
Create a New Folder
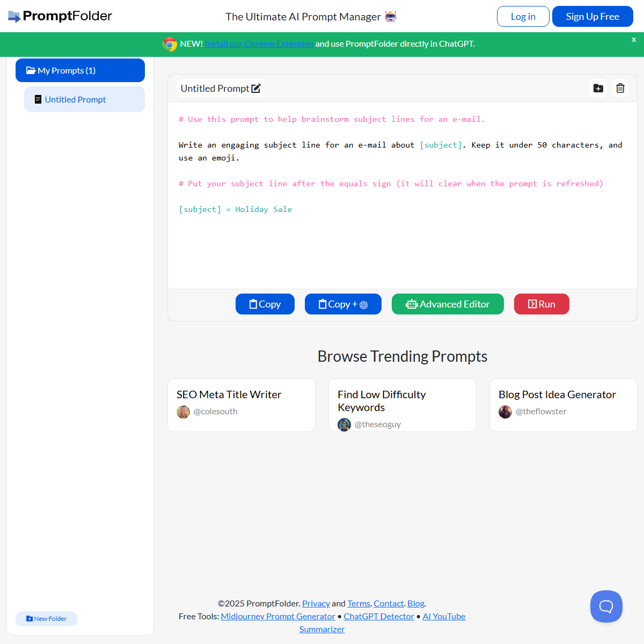[46, 619]
